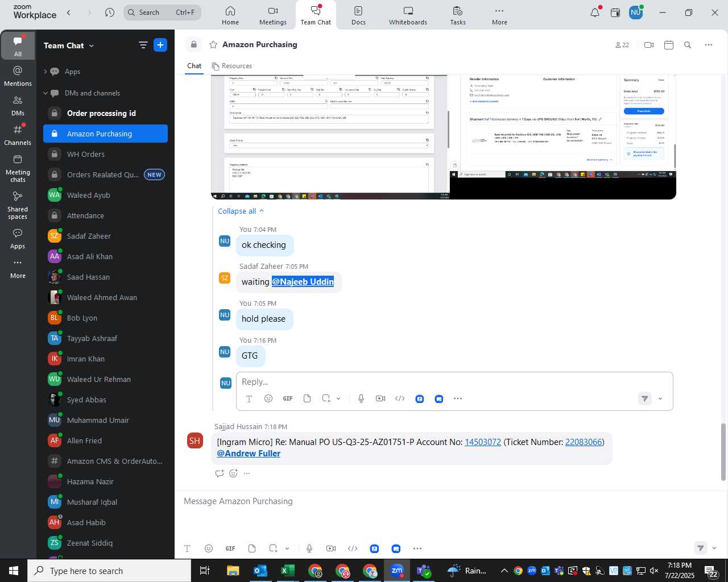728x582 pixels.
Task: Open the Amazon CMS & OrderAuto channel
Action: point(105,461)
